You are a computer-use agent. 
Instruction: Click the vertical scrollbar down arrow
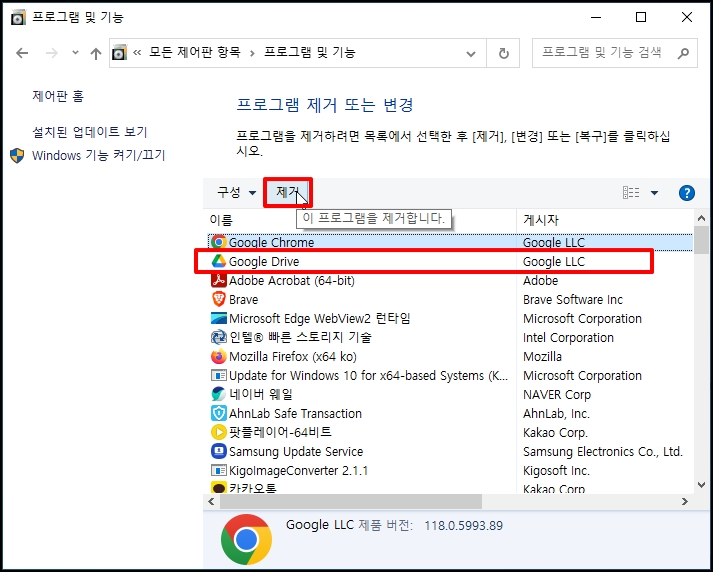(x=701, y=485)
